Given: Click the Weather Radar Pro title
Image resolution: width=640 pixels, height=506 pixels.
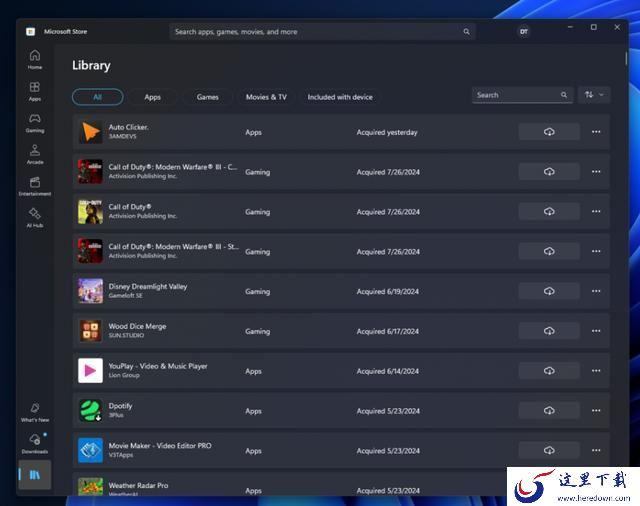Looking at the screenshot, I should [138, 486].
